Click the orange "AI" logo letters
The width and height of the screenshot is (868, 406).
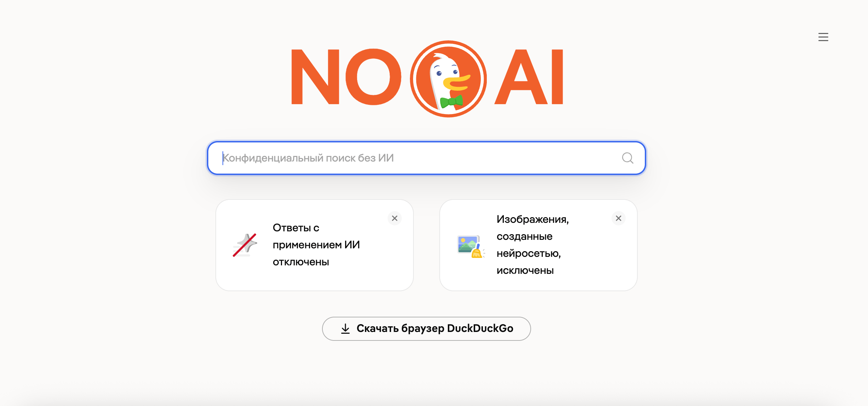[529, 77]
